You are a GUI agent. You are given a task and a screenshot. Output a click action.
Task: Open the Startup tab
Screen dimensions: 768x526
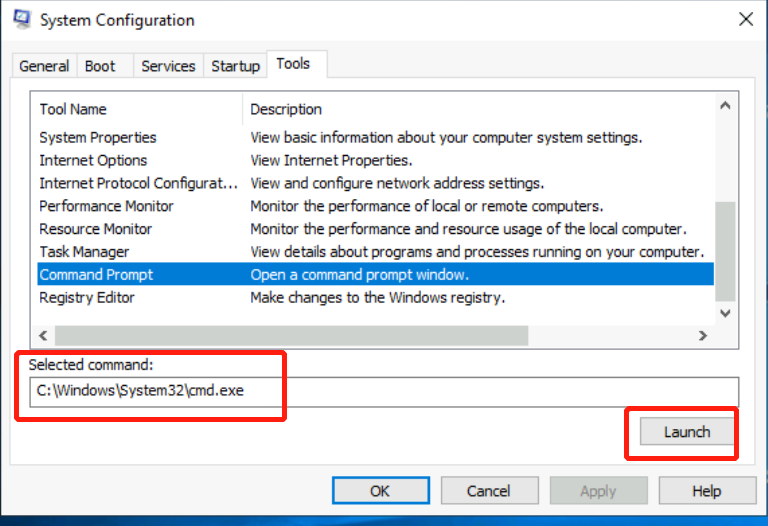click(x=235, y=66)
